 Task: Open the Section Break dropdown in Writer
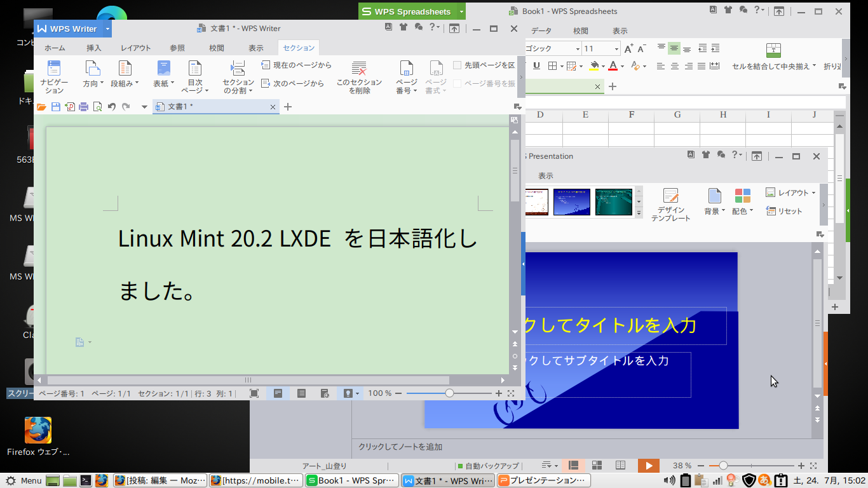pyautogui.click(x=238, y=77)
